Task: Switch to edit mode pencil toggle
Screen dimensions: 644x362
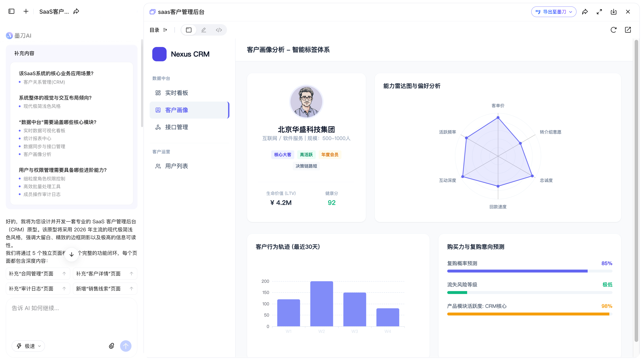Action: [x=204, y=30]
